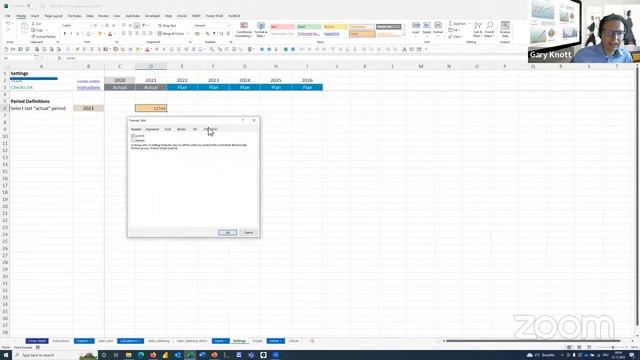The width and height of the screenshot is (640, 360).
Task: Select cell B6 containing 2021
Action: click(x=89, y=108)
